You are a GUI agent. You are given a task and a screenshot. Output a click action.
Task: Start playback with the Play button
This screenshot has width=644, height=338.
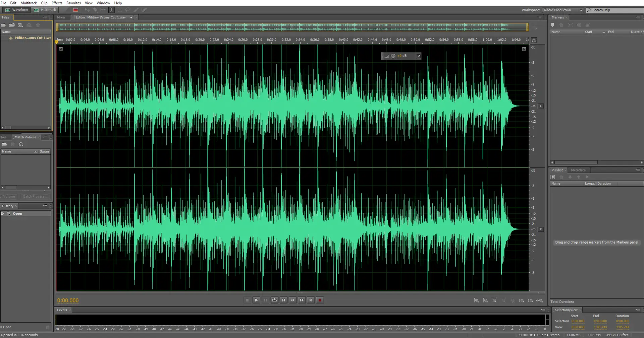pyautogui.click(x=256, y=300)
